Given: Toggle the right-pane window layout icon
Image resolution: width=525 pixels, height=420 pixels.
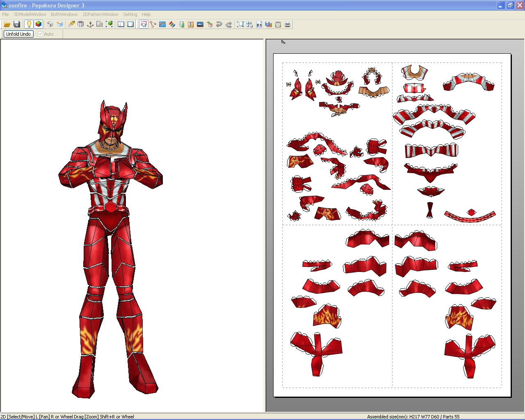Looking at the screenshot, I should tap(130, 24).
